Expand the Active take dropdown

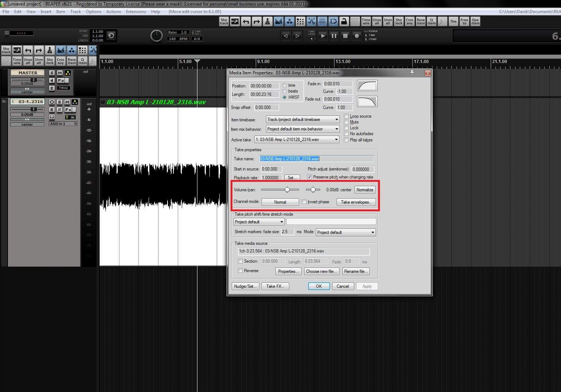coord(297,140)
